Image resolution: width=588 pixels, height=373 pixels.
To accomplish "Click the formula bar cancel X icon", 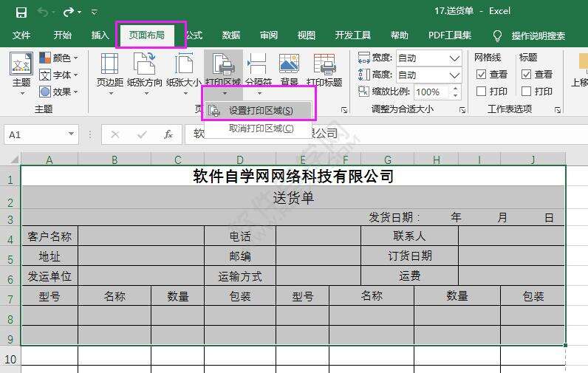I will 115,134.
